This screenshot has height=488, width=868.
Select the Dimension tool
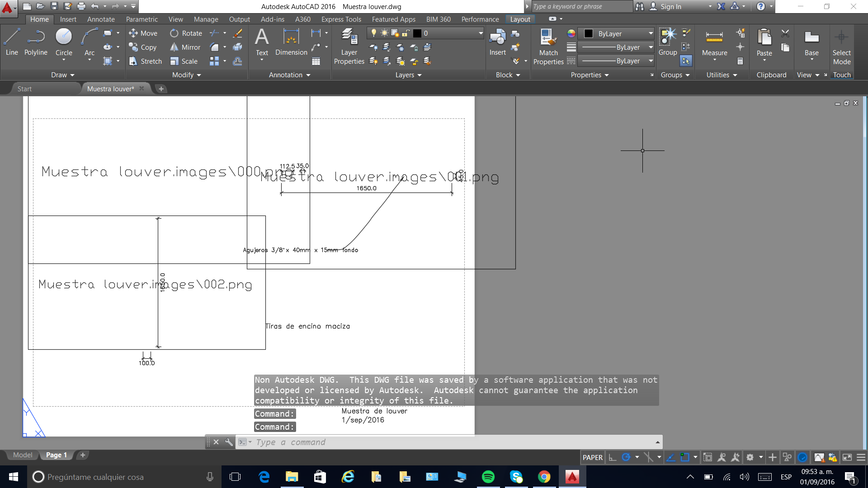click(x=291, y=43)
